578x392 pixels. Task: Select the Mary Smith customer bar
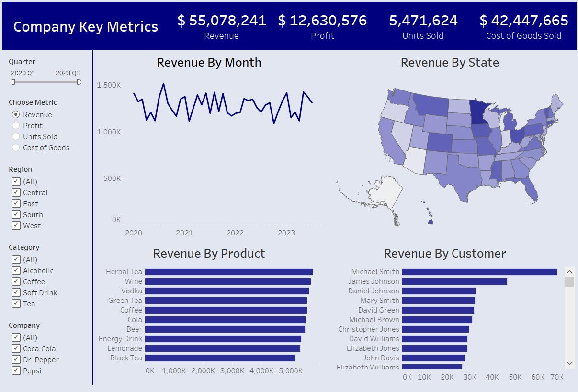[x=439, y=301]
